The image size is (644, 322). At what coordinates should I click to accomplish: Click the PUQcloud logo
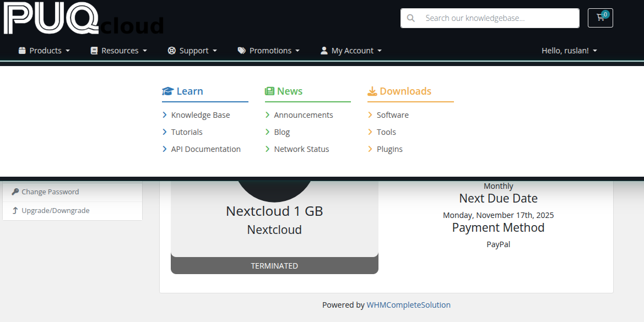(x=83, y=19)
